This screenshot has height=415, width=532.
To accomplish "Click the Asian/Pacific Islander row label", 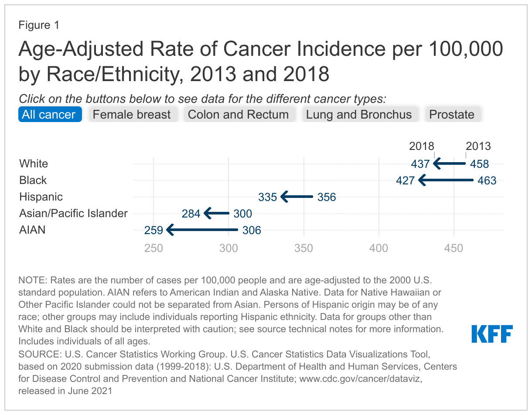I will click(73, 213).
